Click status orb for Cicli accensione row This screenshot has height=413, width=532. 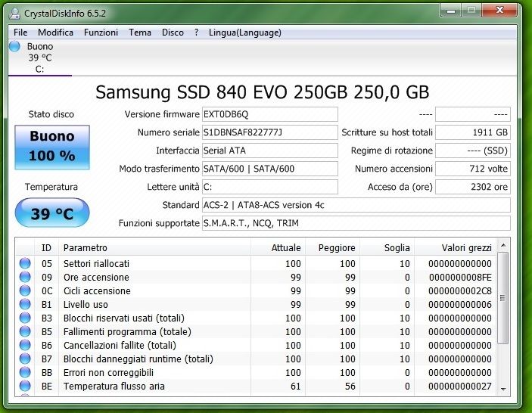25,290
